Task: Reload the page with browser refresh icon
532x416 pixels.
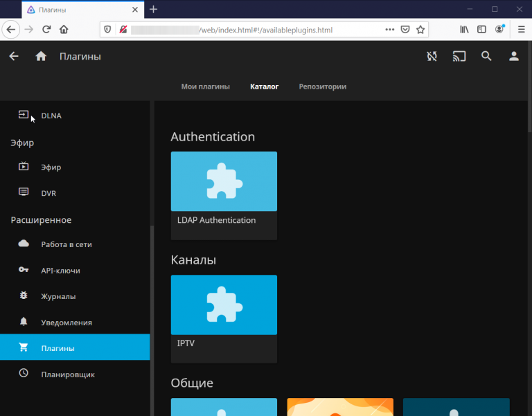Action: [x=46, y=30]
